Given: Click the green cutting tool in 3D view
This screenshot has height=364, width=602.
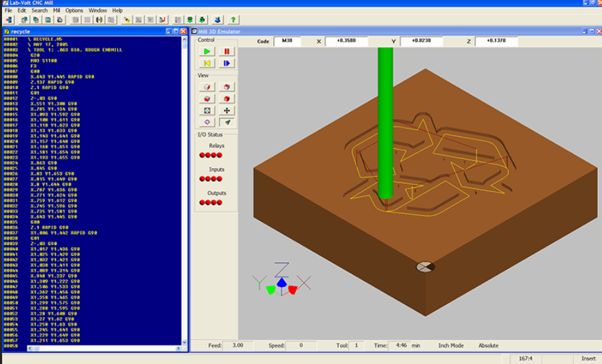Looking at the screenshot, I should (385, 122).
